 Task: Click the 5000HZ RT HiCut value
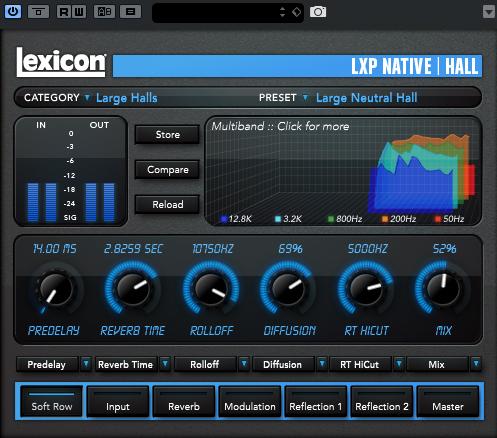tap(368, 249)
